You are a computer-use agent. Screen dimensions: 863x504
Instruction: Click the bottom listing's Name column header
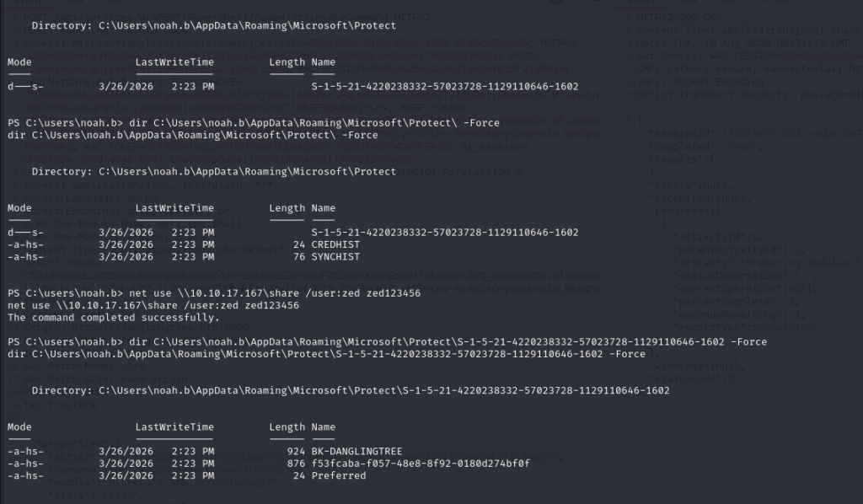[323, 427]
